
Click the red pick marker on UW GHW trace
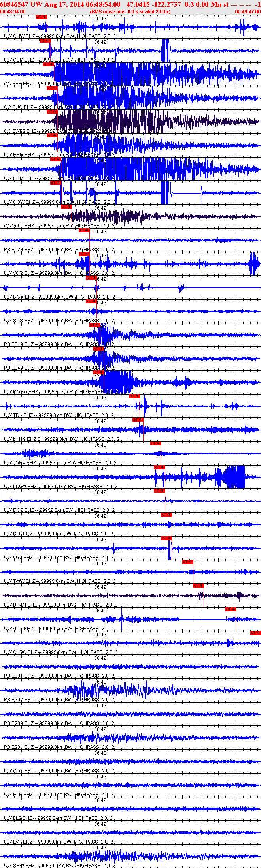[x=41, y=17]
